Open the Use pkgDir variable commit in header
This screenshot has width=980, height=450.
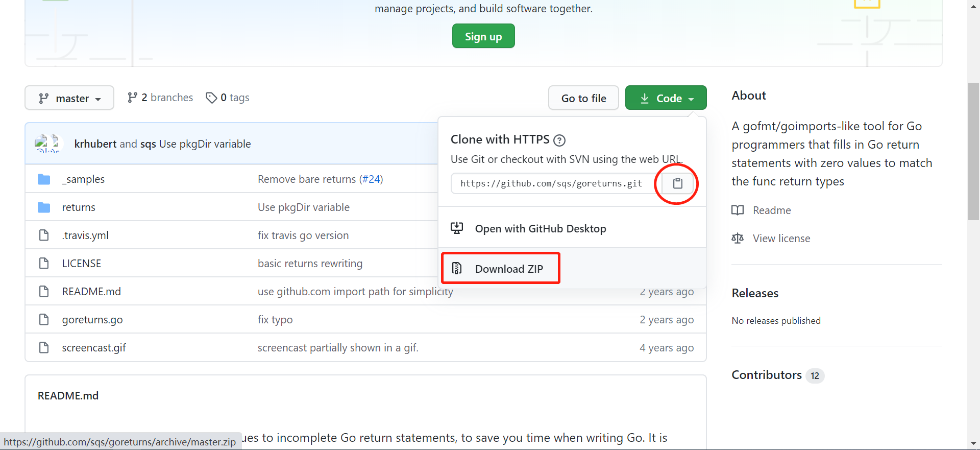pos(205,144)
